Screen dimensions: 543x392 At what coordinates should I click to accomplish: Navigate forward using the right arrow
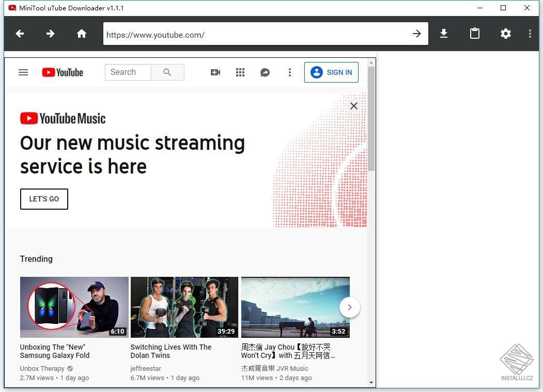50,34
